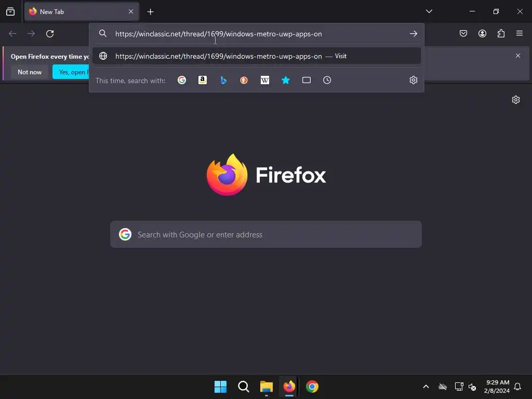Click the Not now button
Viewport: 532px width, 399px height.
(x=30, y=72)
